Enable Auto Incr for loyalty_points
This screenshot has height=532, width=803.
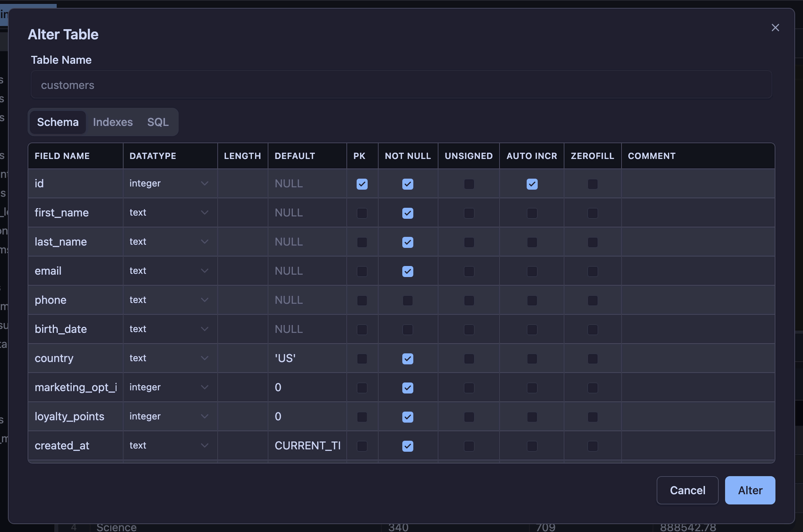pos(532,417)
